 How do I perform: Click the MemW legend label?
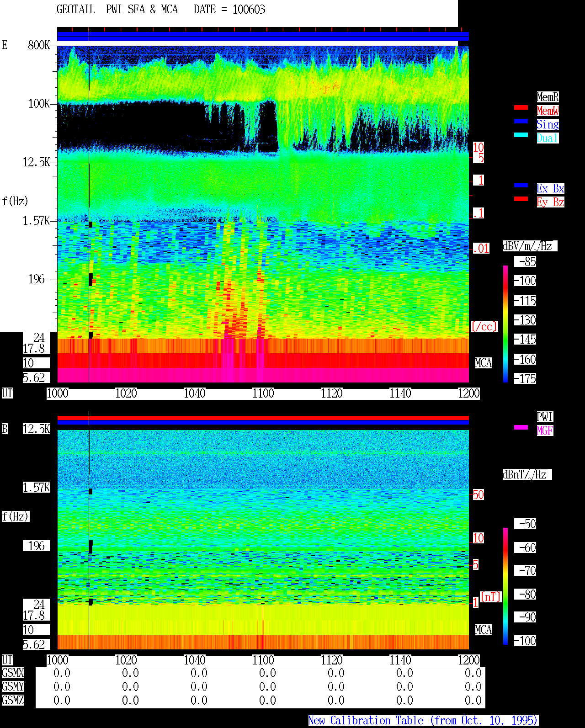[x=548, y=111]
